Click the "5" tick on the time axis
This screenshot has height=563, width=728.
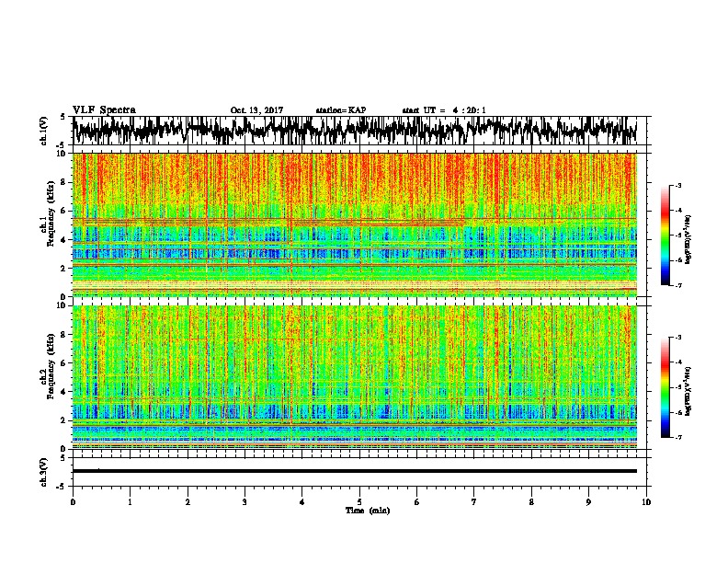359,502
